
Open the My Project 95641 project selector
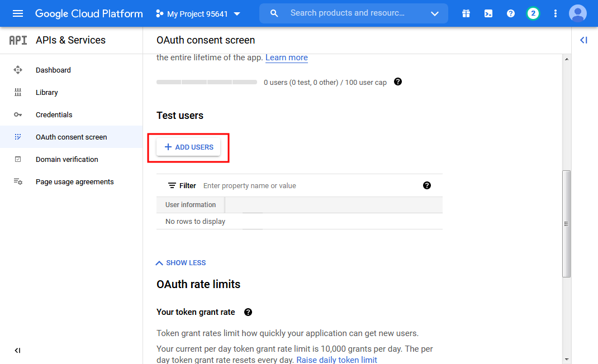coord(198,14)
